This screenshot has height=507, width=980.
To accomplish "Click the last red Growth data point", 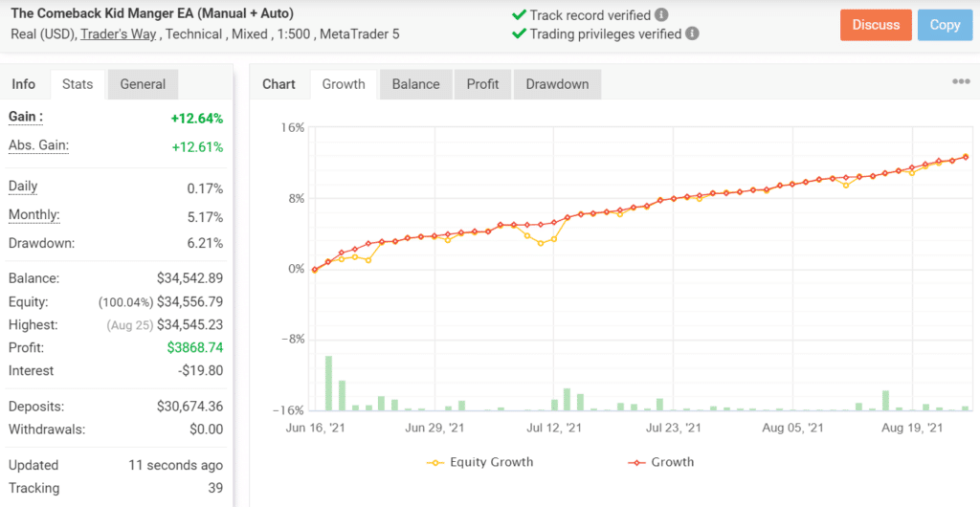I will (966, 157).
